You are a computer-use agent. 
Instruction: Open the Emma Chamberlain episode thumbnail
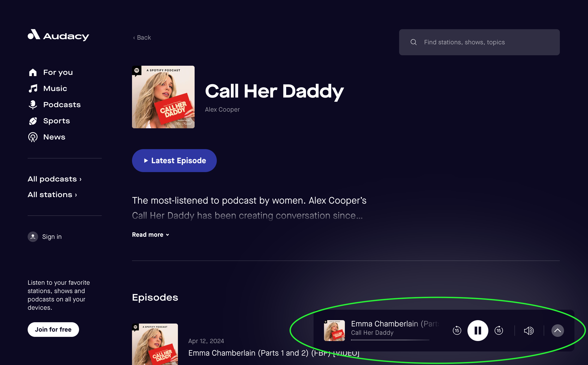coord(334,330)
